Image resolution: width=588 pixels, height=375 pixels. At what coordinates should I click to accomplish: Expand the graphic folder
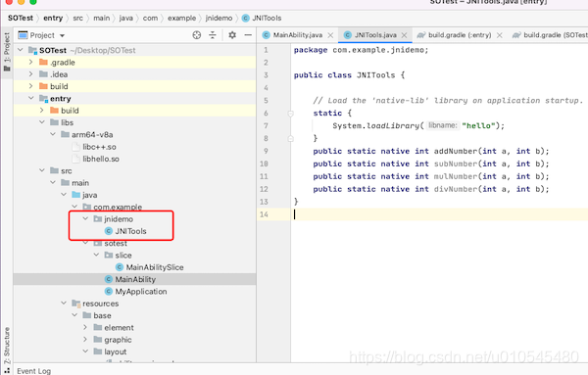(85, 339)
